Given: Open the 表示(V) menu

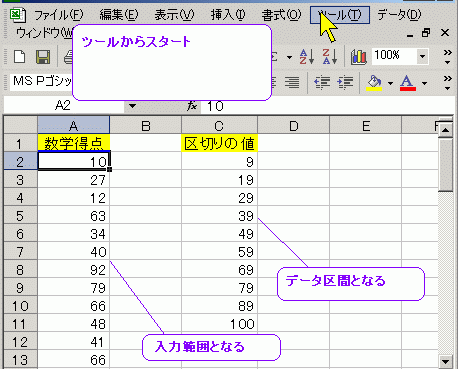Looking at the screenshot, I should point(174,15).
